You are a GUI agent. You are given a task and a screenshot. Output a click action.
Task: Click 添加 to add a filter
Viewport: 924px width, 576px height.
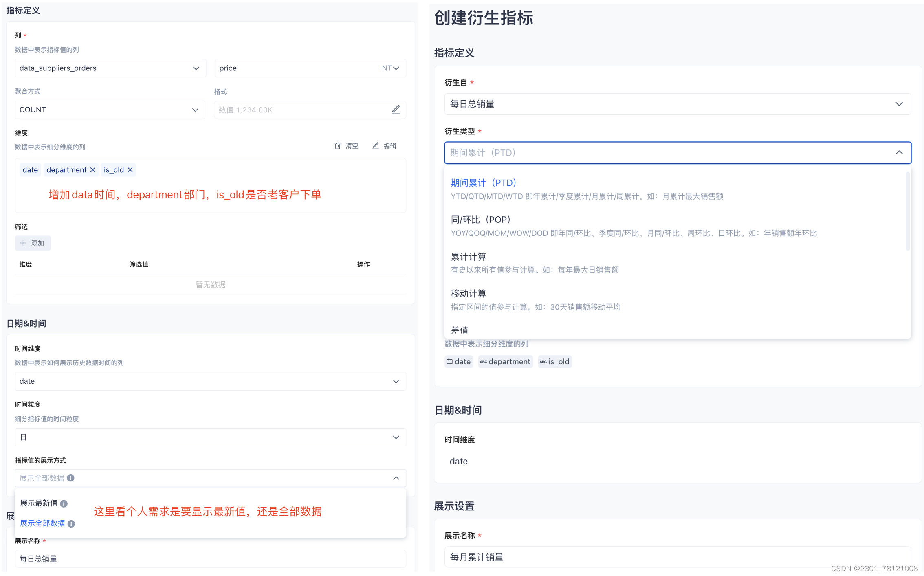tap(33, 243)
